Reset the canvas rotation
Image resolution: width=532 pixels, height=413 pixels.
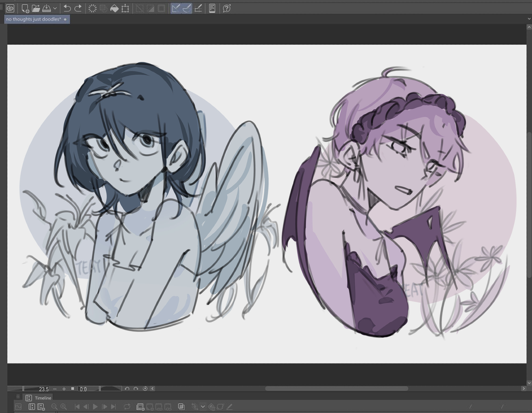pos(145,389)
